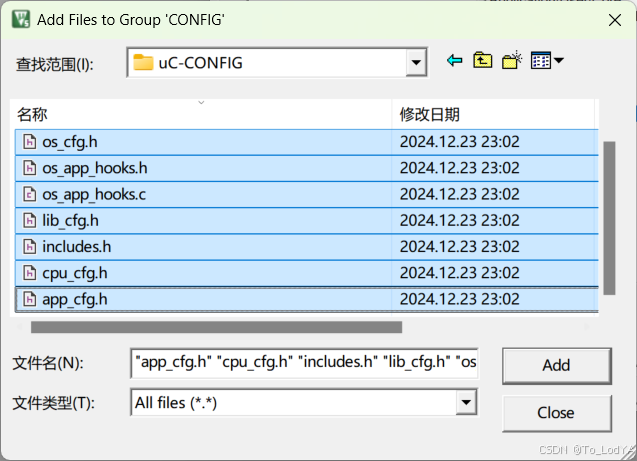Select the os_app_hooks.c file name
Image resolution: width=637 pixels, height=461 pixels.
click(94, 195)
